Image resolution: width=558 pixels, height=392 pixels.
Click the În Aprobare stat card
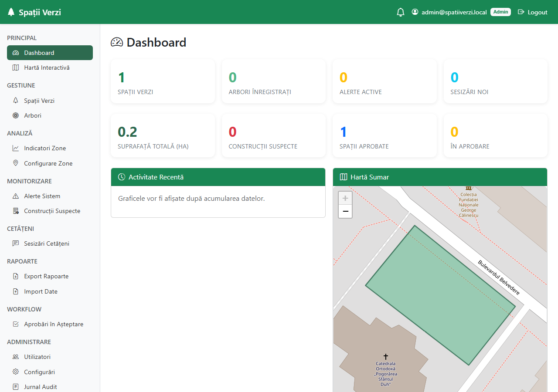[496, 135]
